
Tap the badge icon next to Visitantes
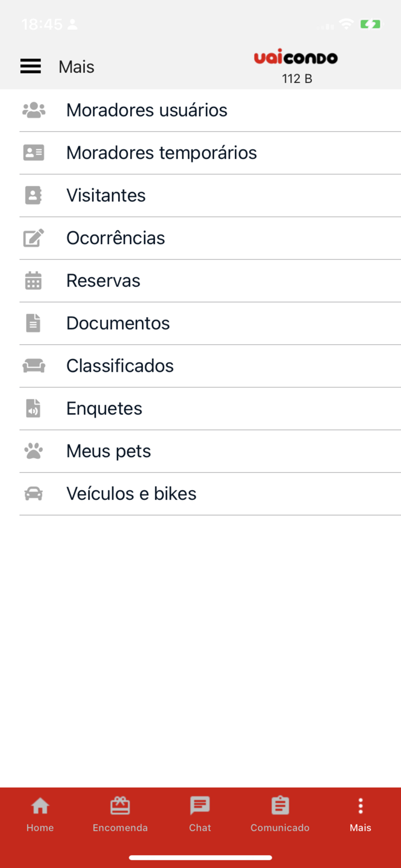pyautogui.click(x=33, y=195)
